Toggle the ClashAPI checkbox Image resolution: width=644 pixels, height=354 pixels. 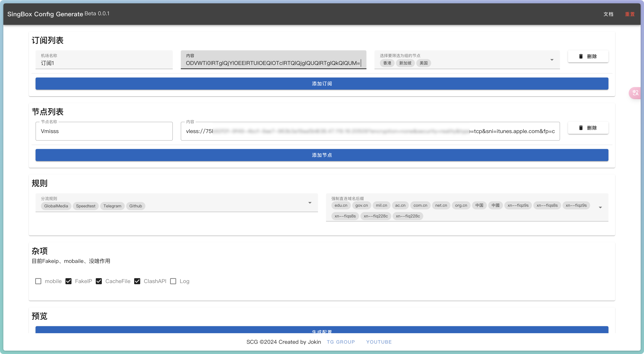pyautogui.click(x=137, y=281)
